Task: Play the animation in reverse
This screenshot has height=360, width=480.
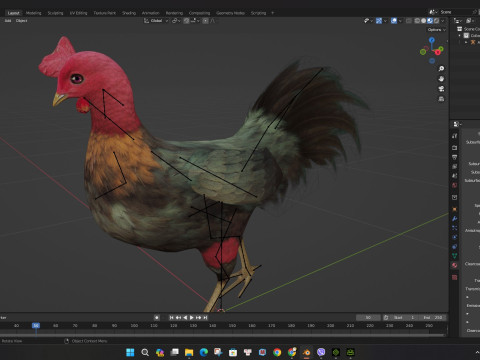Action: 185,317
